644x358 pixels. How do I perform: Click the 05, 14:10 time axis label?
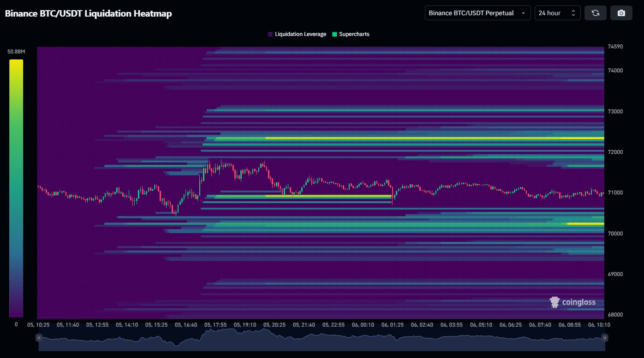127,324
